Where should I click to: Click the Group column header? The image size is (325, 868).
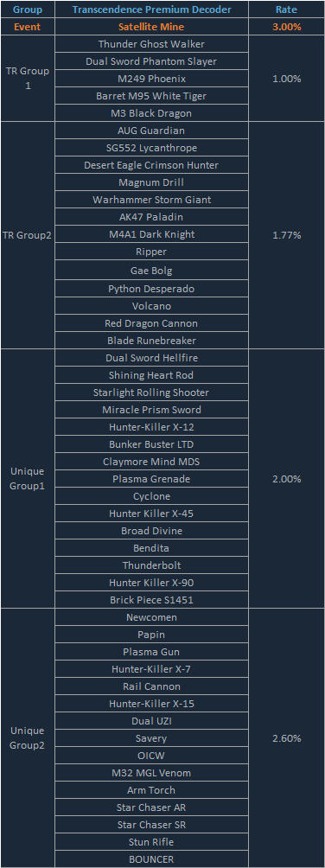[x=28, y=10]
